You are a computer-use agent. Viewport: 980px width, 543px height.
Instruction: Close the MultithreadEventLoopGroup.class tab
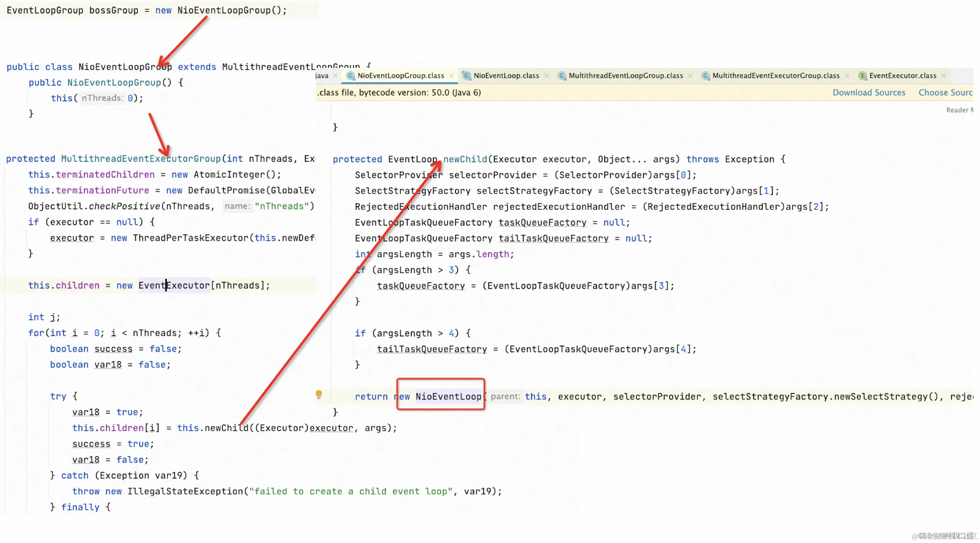[690, 76]
